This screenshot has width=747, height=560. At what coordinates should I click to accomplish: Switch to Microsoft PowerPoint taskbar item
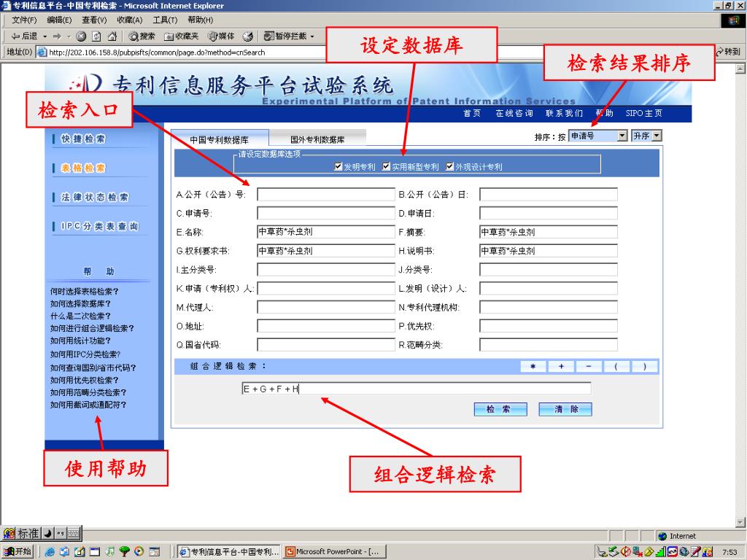point(333,551)
